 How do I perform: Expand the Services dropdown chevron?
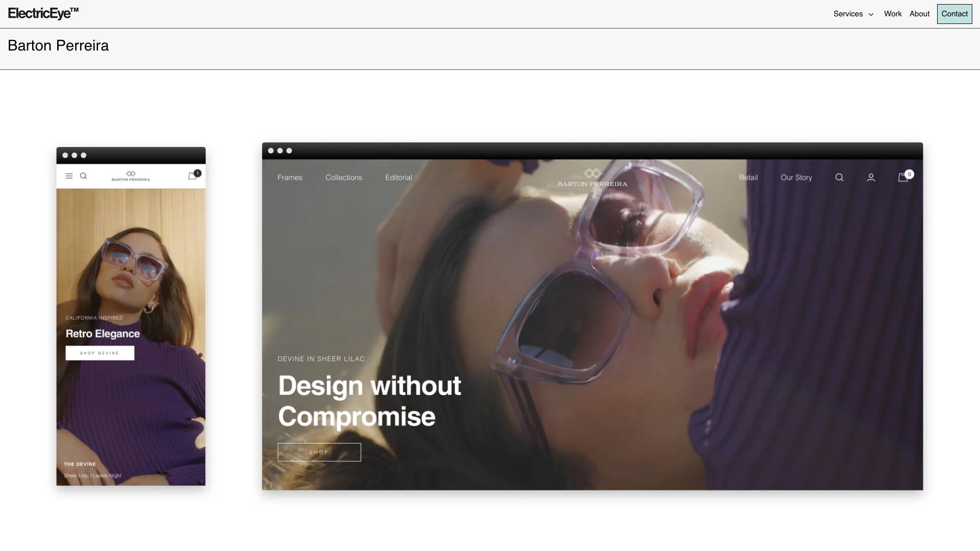click(x=871, y=14)
